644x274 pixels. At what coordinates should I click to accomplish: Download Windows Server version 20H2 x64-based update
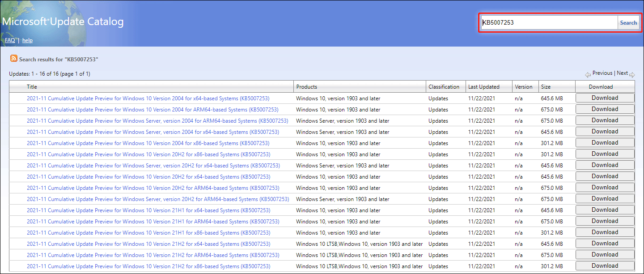(x=605, y=165)
